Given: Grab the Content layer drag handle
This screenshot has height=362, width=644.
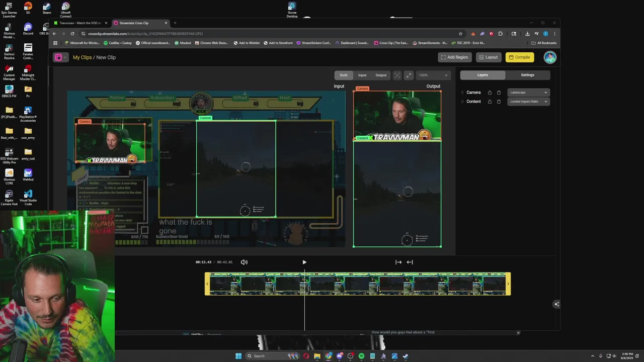Looking at the screenshot, I should click(x=462, y=102).
